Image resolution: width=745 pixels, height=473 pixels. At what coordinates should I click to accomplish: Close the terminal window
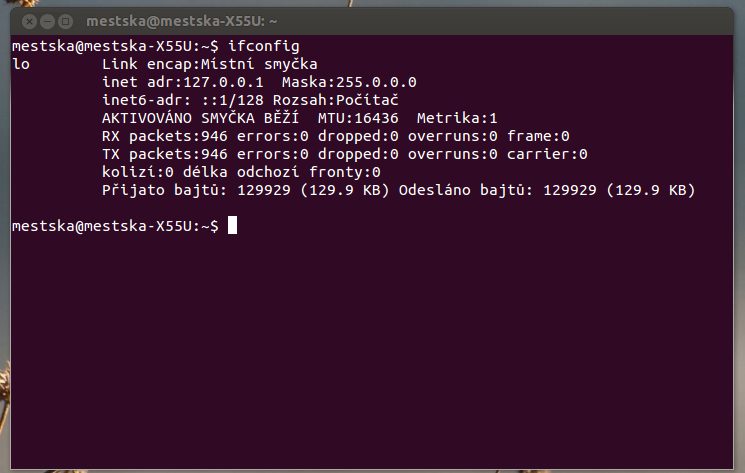pos(29,21)
